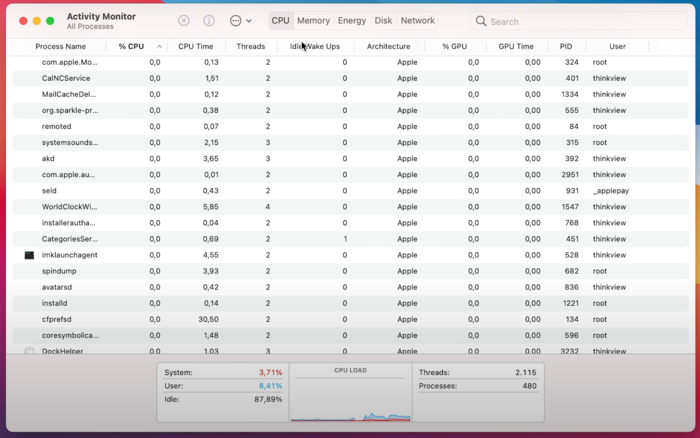
Task: Click PID value 2951
Action: click(570, 175)
